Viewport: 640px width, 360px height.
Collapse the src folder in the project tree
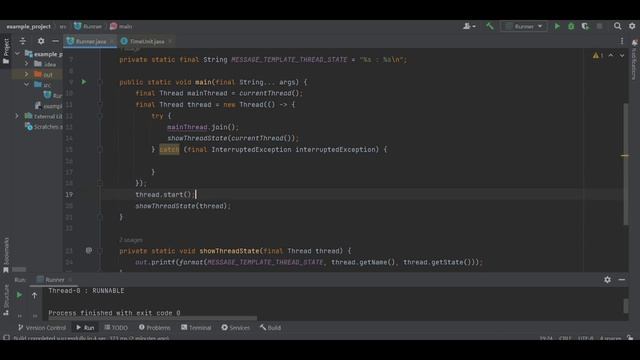[x=27, y=84]
